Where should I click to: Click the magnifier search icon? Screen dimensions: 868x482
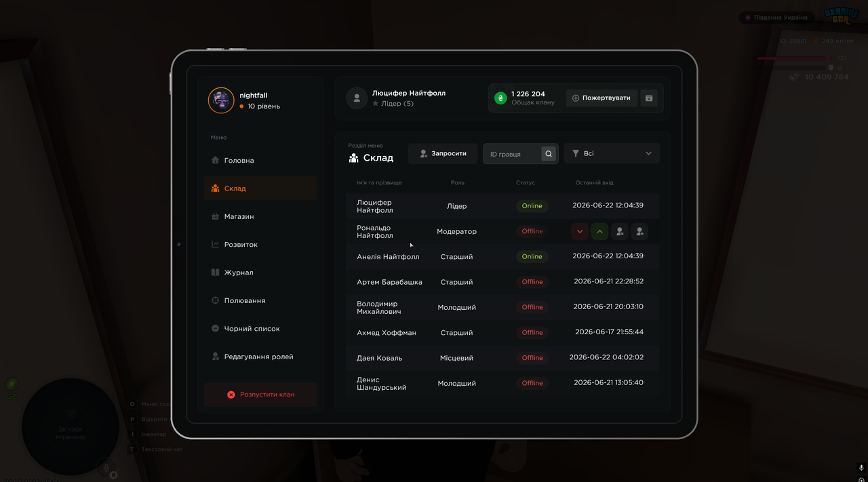[549, 154]
